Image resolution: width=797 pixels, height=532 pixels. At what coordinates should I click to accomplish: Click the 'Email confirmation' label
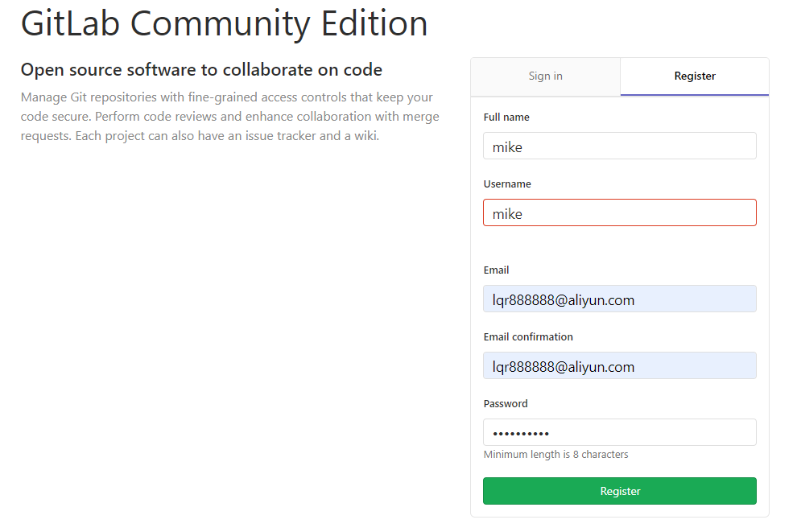(x=528, y=337)
